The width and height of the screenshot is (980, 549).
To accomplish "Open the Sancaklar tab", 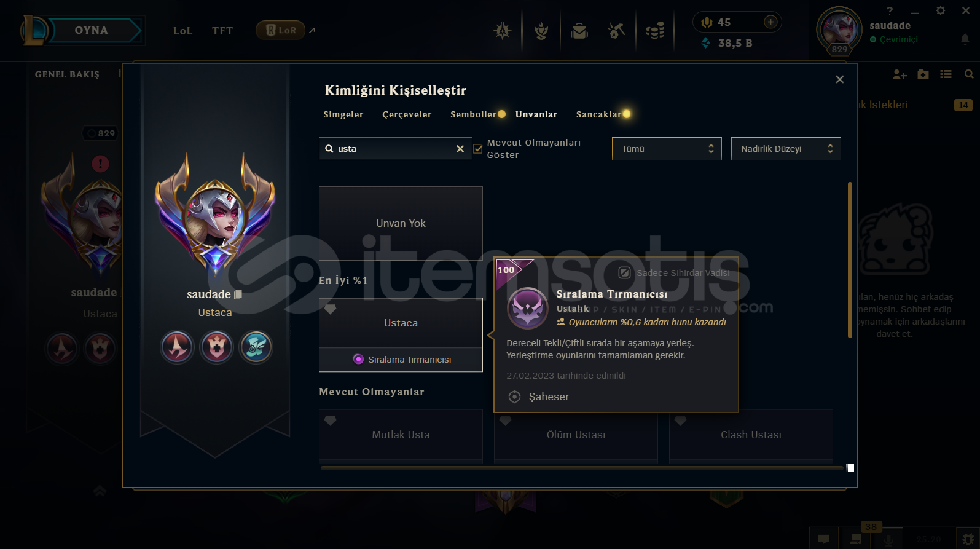I will click(598, 114).
